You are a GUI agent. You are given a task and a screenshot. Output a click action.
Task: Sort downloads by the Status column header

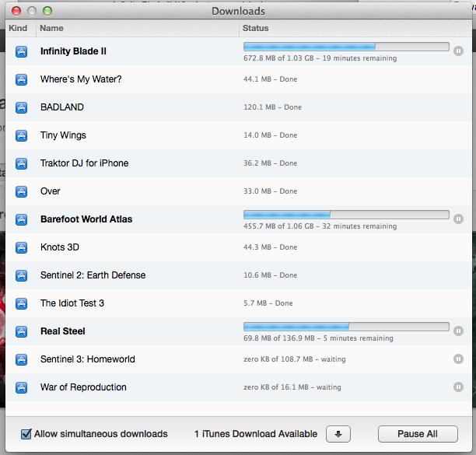pyautogui.click(x=355, y=28)
